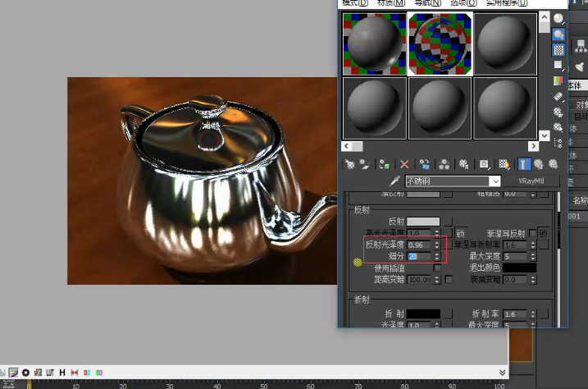Toggle the 使用插值 checkbox
The height and width of the screenshot is (389, 588).
click(x=437, y=268)
